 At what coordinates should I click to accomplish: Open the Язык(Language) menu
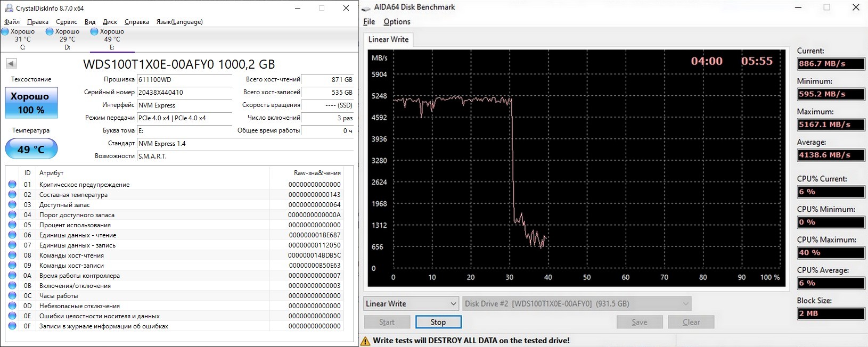click(x=179, y=22)
